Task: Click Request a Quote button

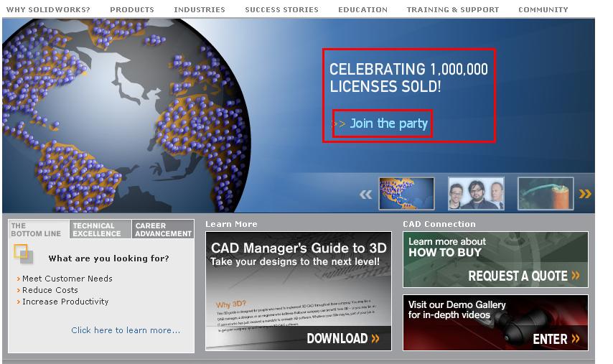Action: coord(524,276)
